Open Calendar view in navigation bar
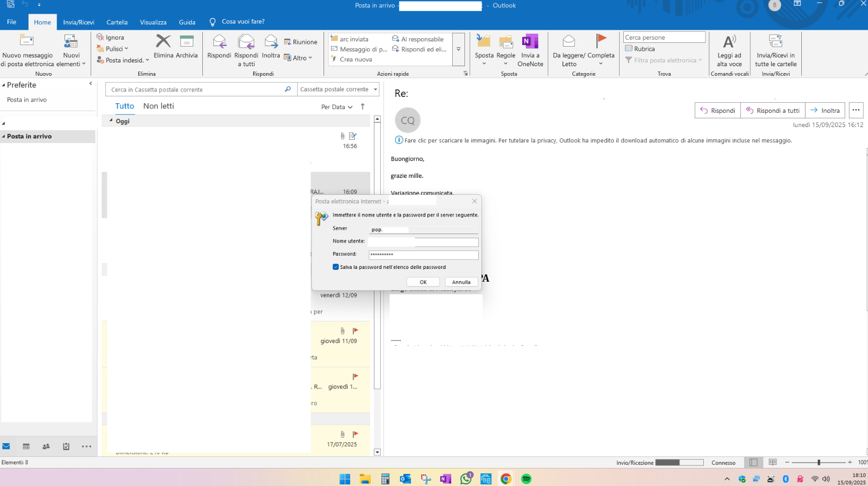 (x=26, y=446)
